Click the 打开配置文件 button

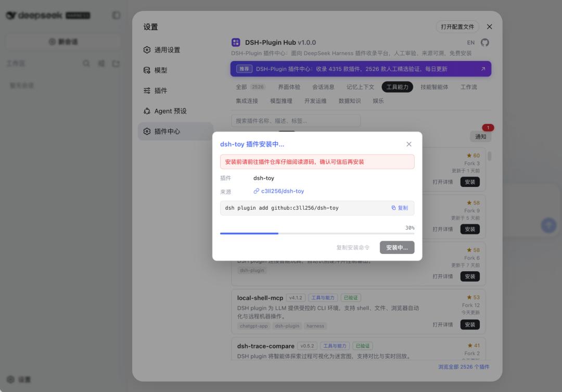[457, 27]
